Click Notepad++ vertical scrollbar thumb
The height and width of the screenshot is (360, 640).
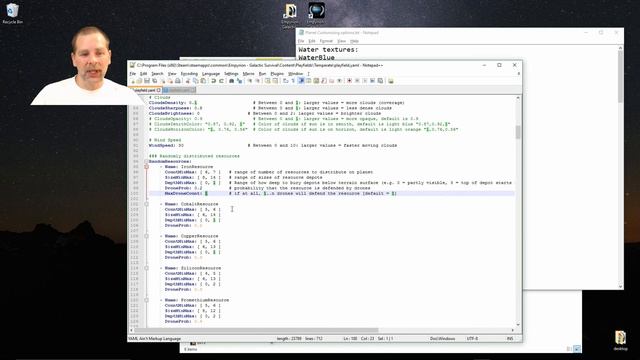coord(518,132)
